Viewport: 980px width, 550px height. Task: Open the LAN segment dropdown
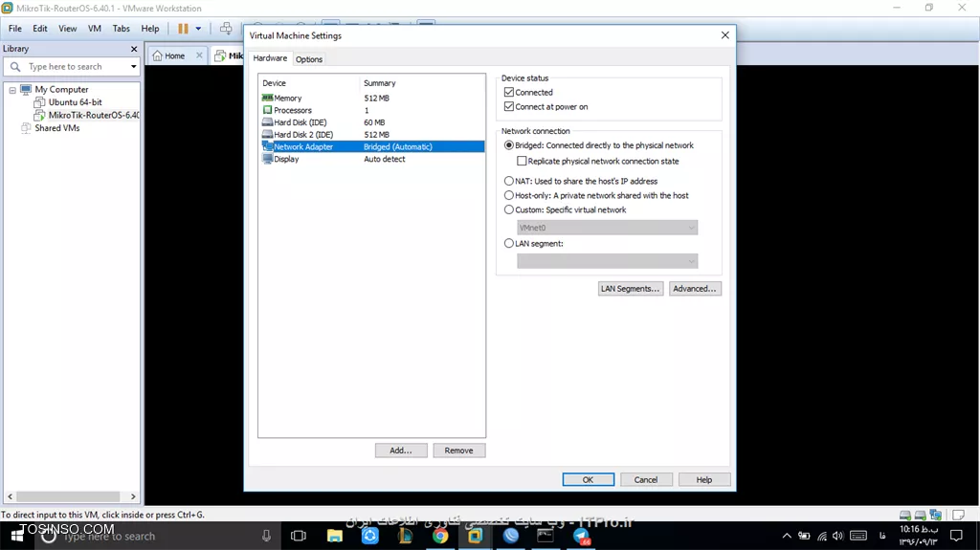[607, 261]
